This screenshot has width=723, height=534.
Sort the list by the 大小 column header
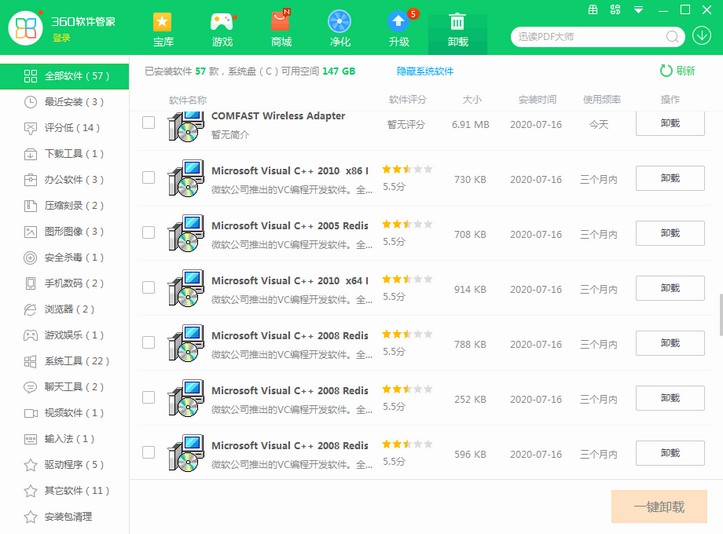click(x=471, y=100)
